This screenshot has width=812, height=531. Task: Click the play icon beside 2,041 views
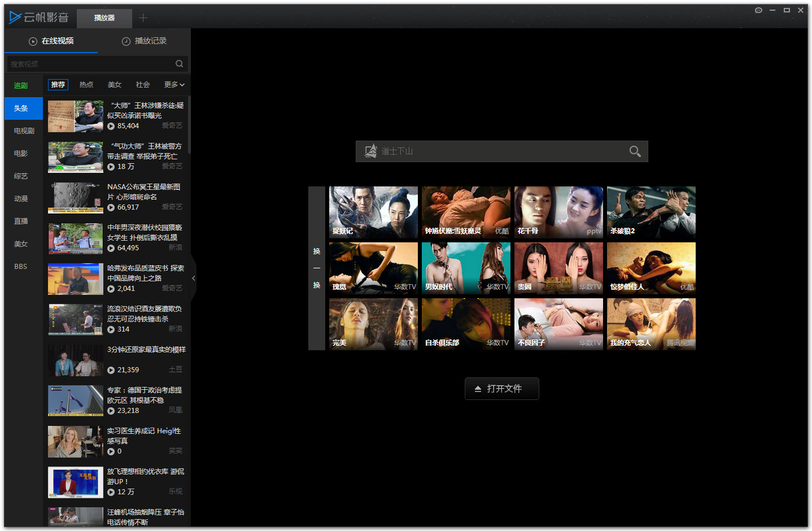point(111,289)
